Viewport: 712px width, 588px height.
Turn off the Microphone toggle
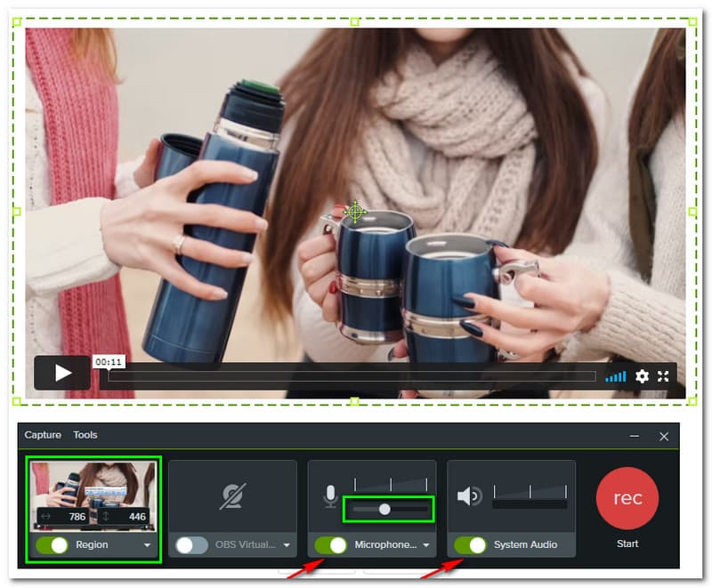(331, 545)
